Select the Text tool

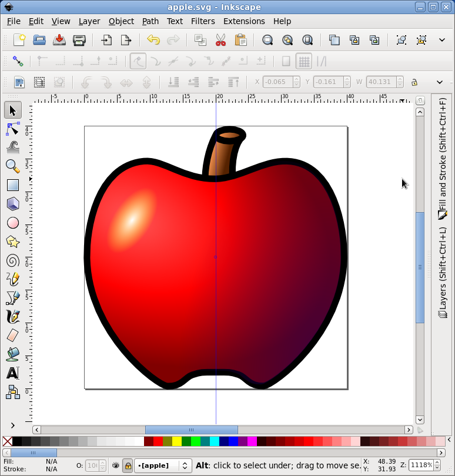[12, 373]
